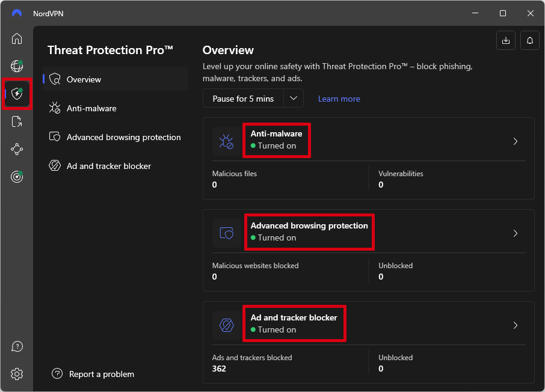
Task: Open the help chat bubble icon
Action: pos(17,346)
